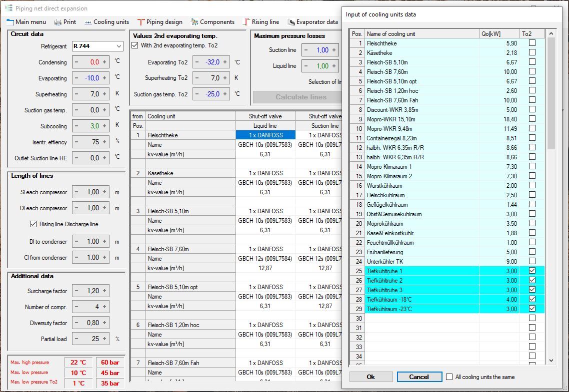The height and width of the screenshot is (392, 569).
Task: Decrease the Number of compr. with minus
Action: click(76, 307)
